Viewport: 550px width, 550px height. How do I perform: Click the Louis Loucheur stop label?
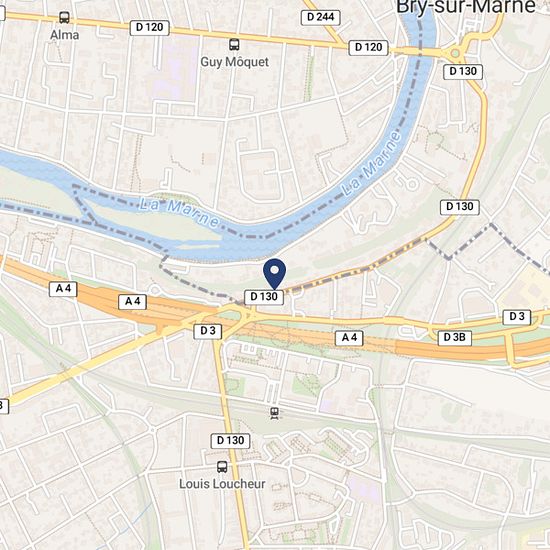(x=222, y=484)
